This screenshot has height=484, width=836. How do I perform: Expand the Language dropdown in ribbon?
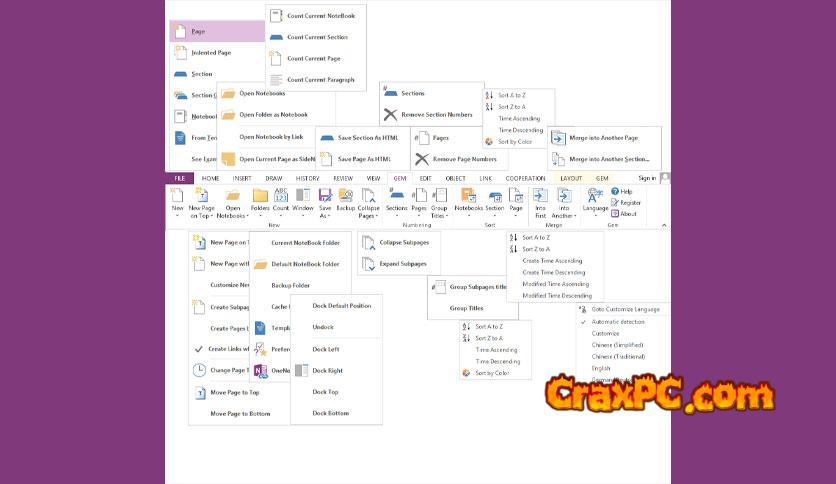(595, 215)
